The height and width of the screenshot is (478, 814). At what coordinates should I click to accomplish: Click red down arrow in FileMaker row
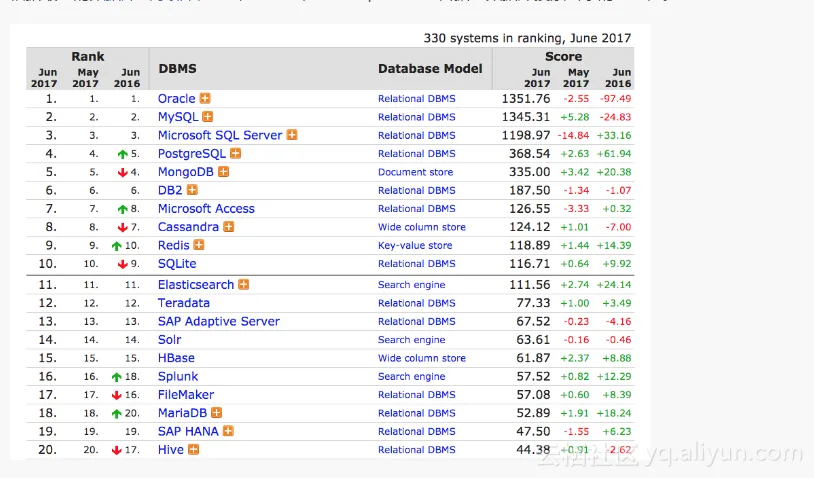[116, 395]
